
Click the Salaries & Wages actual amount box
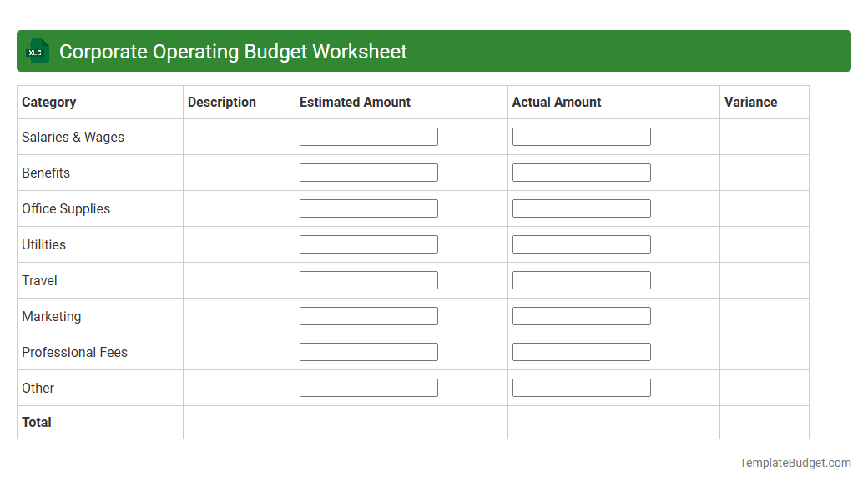click(x=581, y=136)
